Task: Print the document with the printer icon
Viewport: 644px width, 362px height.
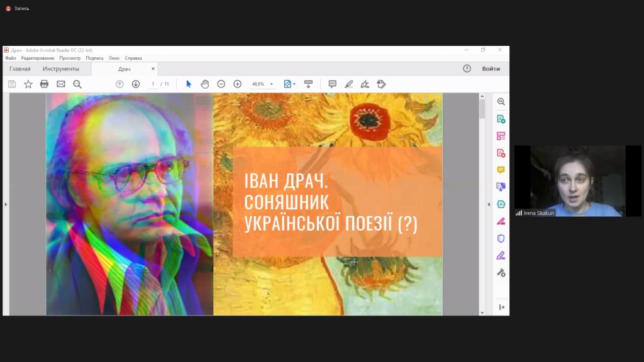Action: (45, 84)
